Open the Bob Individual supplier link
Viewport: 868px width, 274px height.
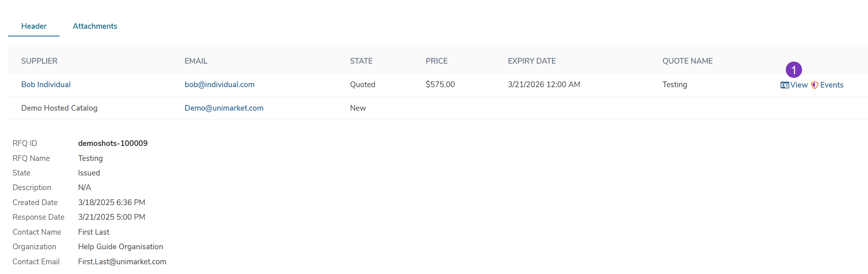click(x=46, y=85)
